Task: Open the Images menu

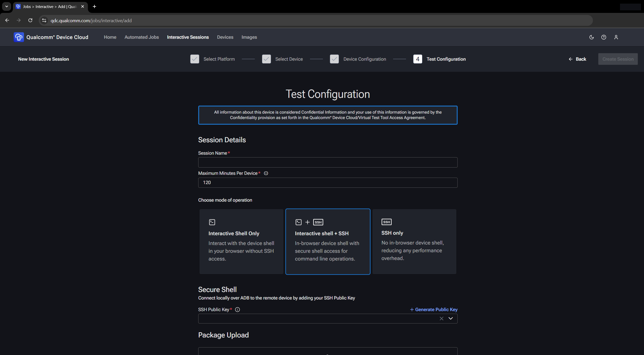Action: (249, 37)
